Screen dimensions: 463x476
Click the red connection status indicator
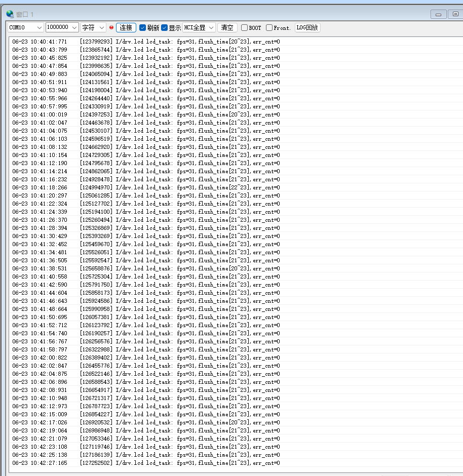tap(111, 28)
